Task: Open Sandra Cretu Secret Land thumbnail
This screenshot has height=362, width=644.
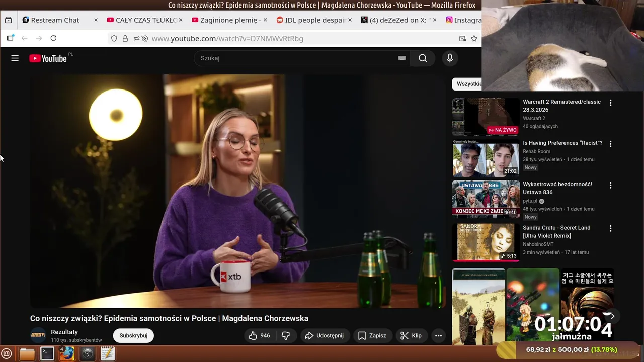Action: click(x=486, y=242)
